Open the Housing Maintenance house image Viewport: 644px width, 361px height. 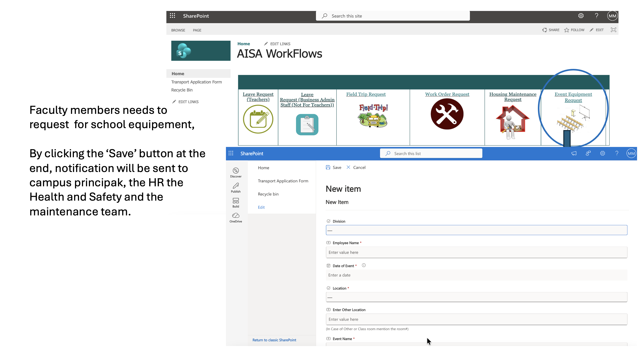[x=513, y=122]
